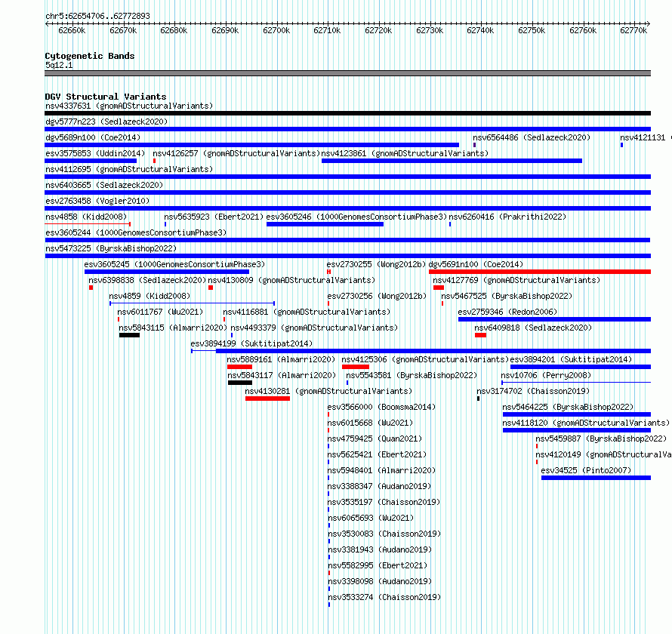The width and height of the screenshot is (672, 634).
Task: Click nsv3388347 (Audano2019) label
Action: pos(379,486)
